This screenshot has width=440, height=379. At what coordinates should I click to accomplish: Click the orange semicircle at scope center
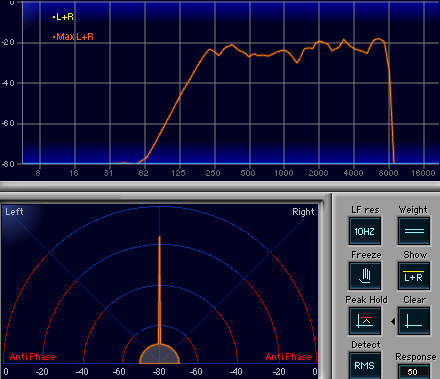[x=159, y=354]
